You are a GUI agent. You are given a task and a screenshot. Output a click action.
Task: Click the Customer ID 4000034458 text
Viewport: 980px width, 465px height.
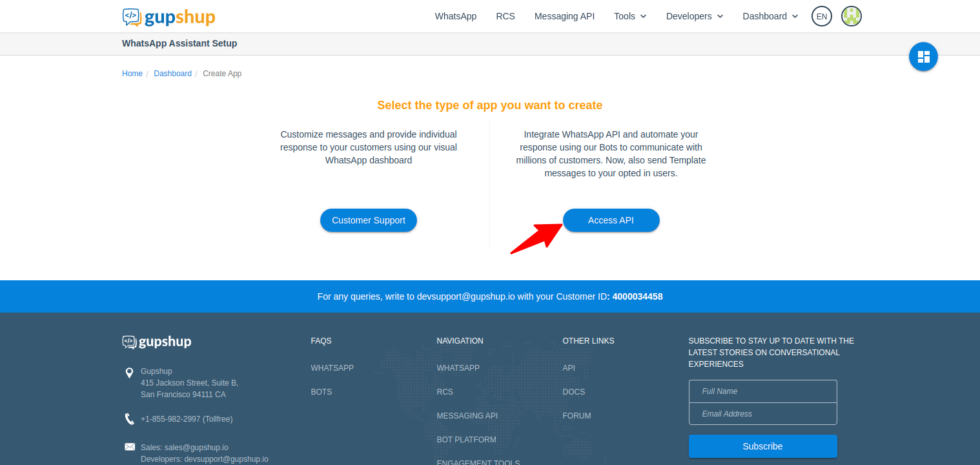637,296
